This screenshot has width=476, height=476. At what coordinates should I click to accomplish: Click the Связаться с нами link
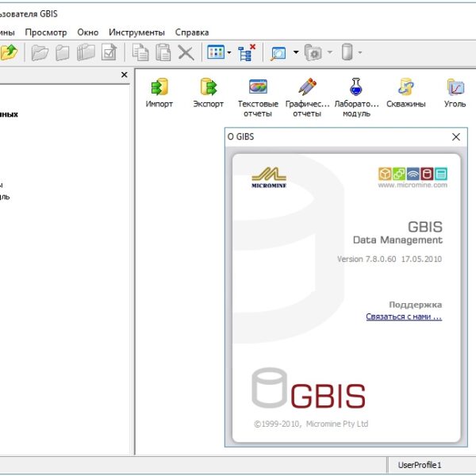[x=404, y=317]
